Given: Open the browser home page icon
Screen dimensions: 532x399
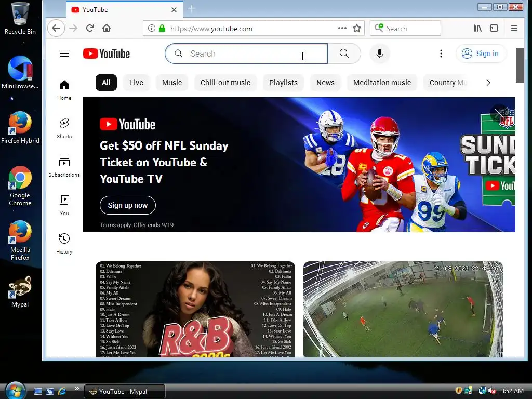Looking at the screenshot, I should click(x=107, y=28).
